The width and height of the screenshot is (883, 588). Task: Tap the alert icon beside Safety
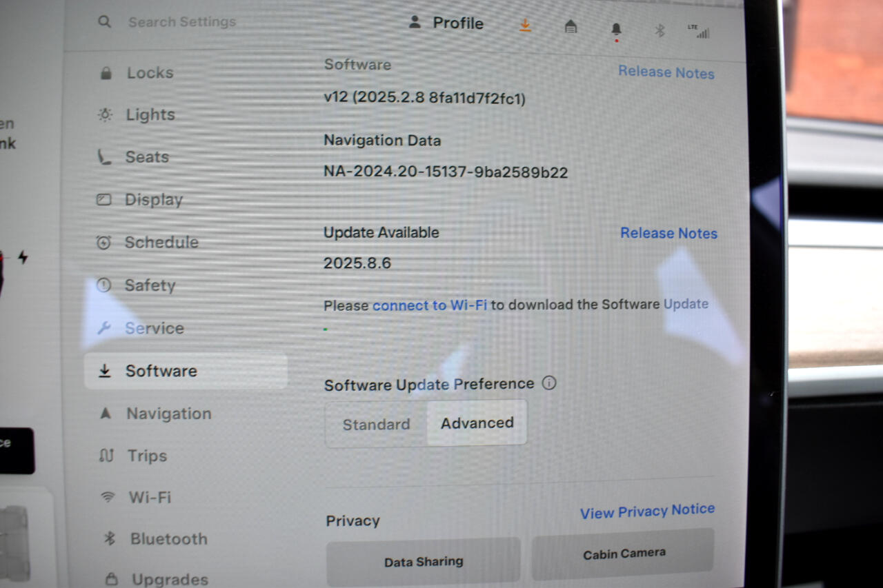pos(104,285)
